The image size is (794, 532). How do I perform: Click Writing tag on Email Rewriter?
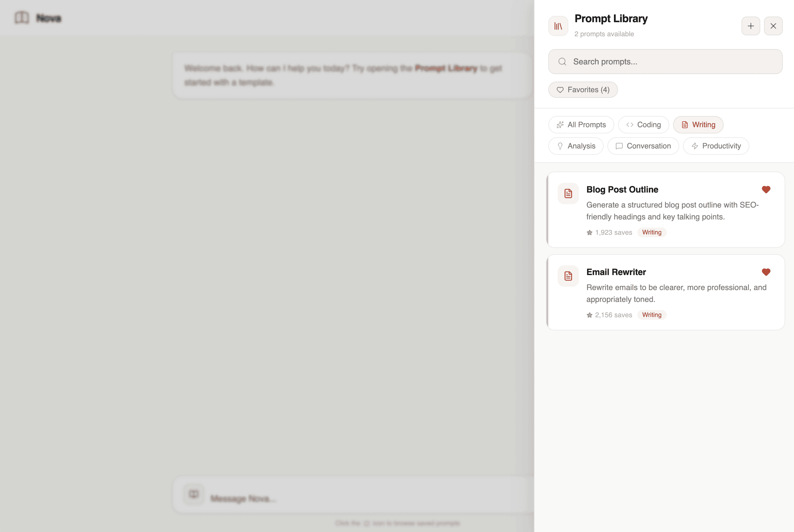(x=651, y=315)
